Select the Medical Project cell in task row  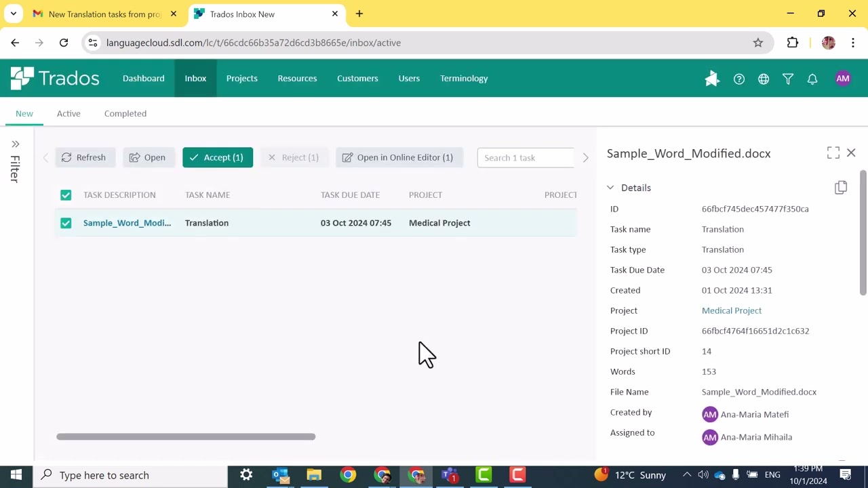pyautogui.click(x=439, y=223)
